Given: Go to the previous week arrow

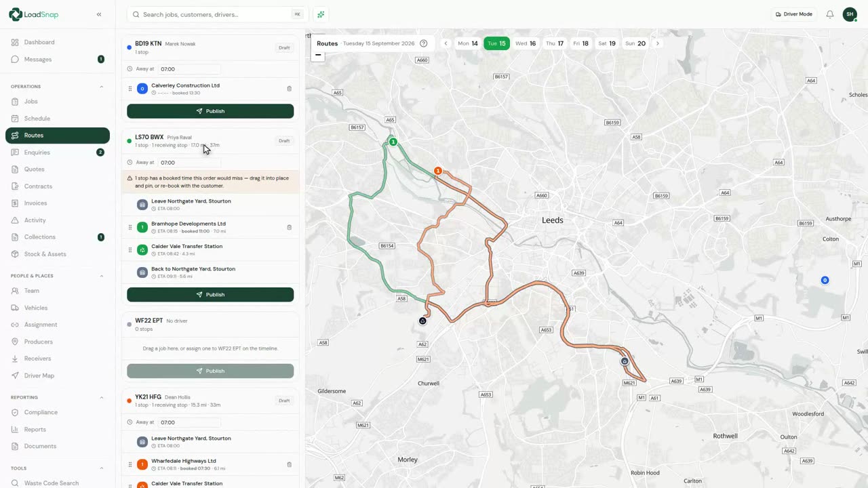Looking at the screenshot, I should [x=446, y=43].
